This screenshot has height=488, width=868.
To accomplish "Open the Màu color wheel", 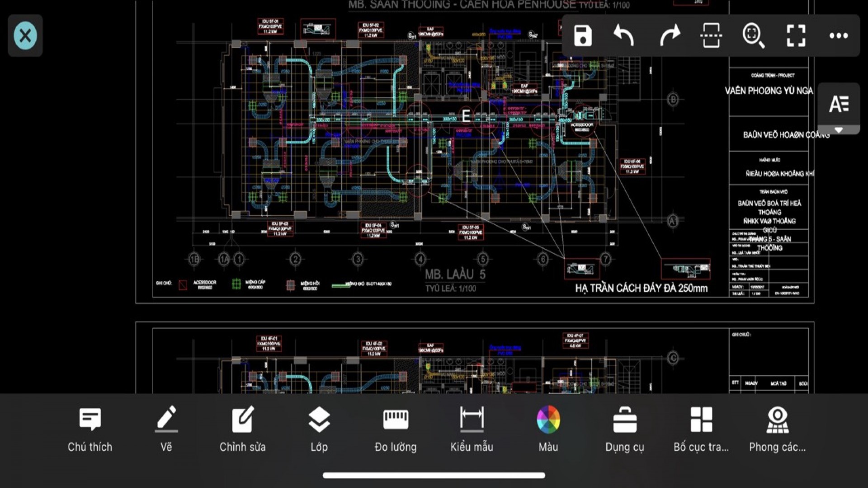I will pos(548,429).
